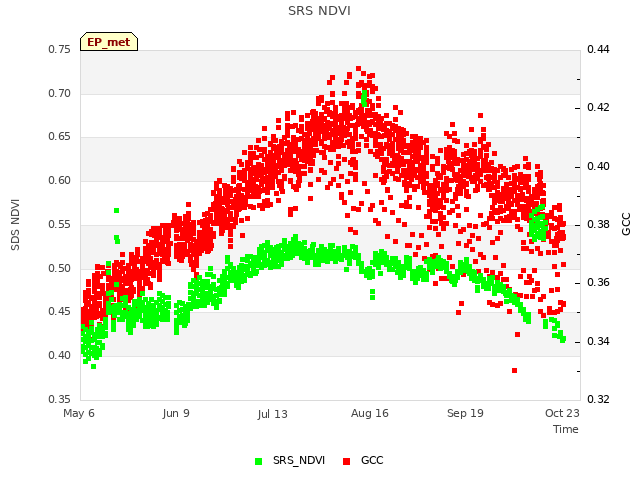Click the 0.38 right axis value
The height and width of the screenshot is (480, 640).
coord(598,224)
